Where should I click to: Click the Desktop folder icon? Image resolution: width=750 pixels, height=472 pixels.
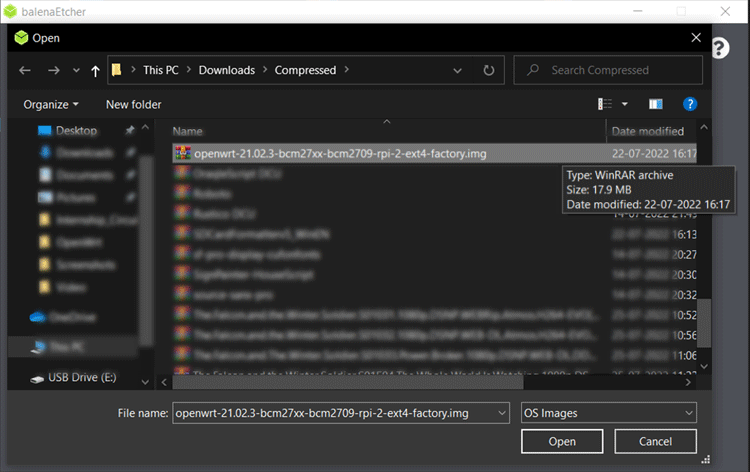[44, 131]
